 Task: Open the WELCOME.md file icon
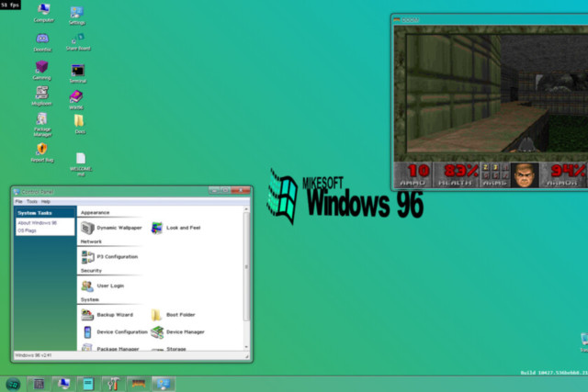(81, 163)
